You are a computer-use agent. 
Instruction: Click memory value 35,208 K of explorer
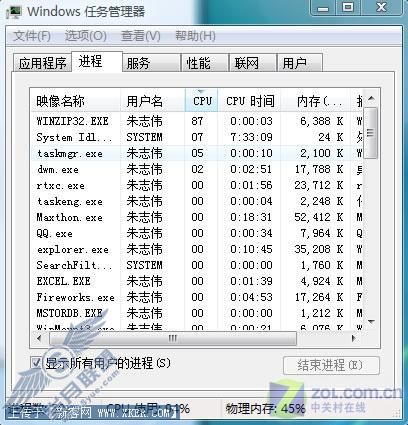[319, 249]
